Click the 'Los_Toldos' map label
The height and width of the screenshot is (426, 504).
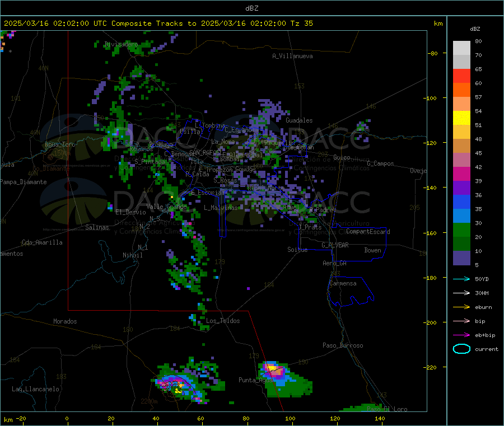tap(223, 321)
